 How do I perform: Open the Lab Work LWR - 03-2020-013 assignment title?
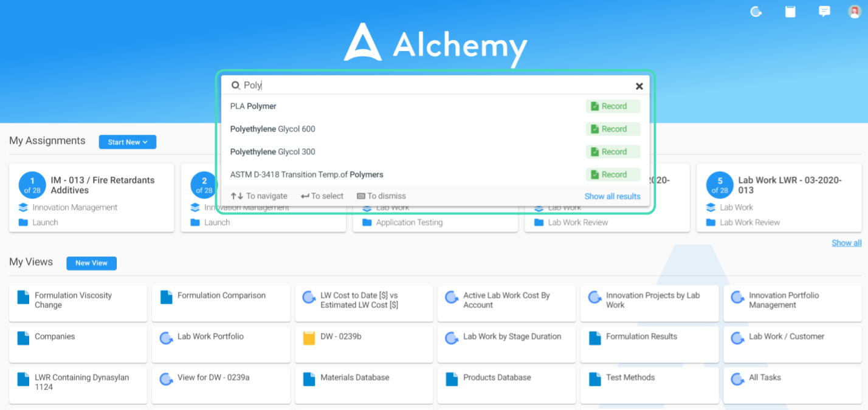coord(790,185)
